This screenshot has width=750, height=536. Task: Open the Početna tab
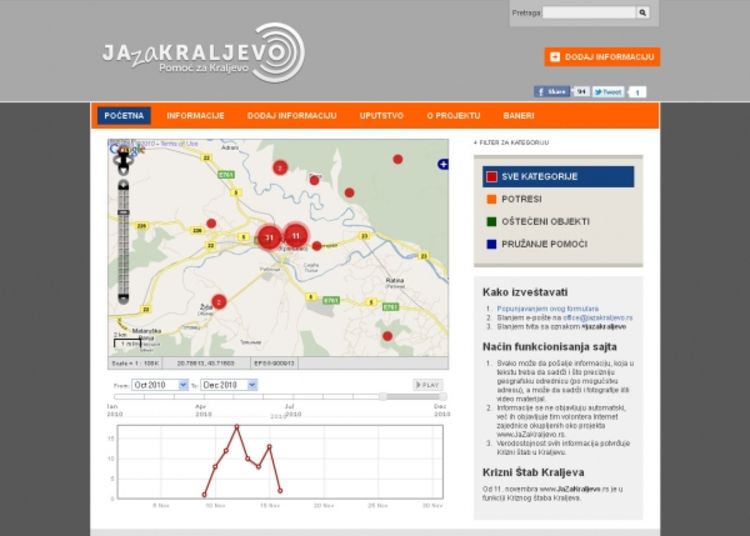pyautogui.click(x=124, y=116)
